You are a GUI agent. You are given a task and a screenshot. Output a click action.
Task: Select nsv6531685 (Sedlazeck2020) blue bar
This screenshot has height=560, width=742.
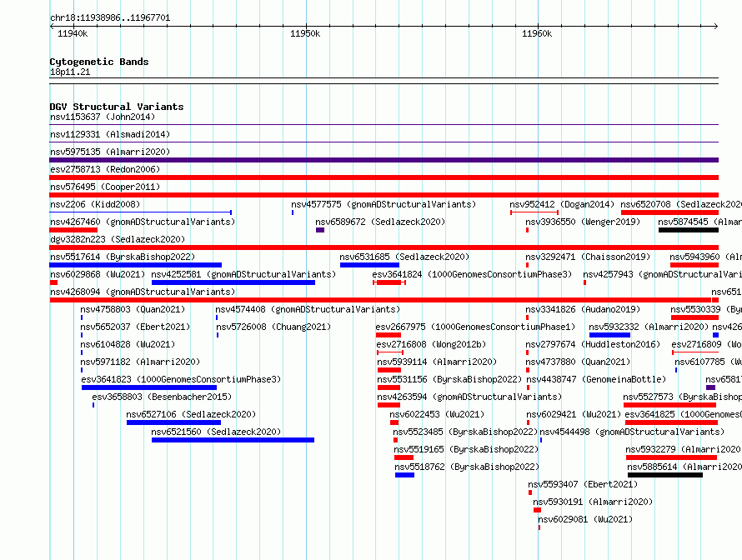click(369, 265)
